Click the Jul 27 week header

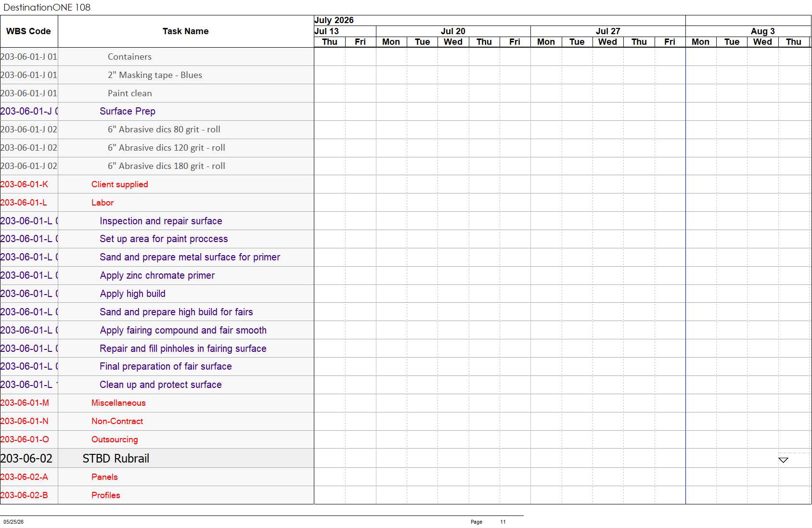[x=608, y=31]
